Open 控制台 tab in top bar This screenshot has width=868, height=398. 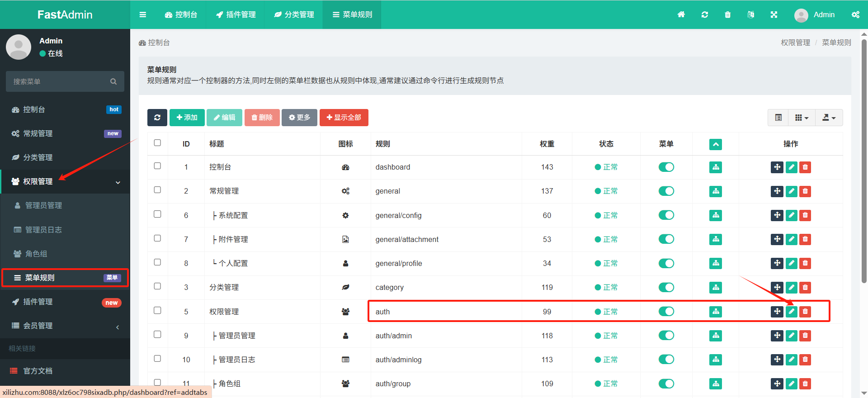[181, 14]
